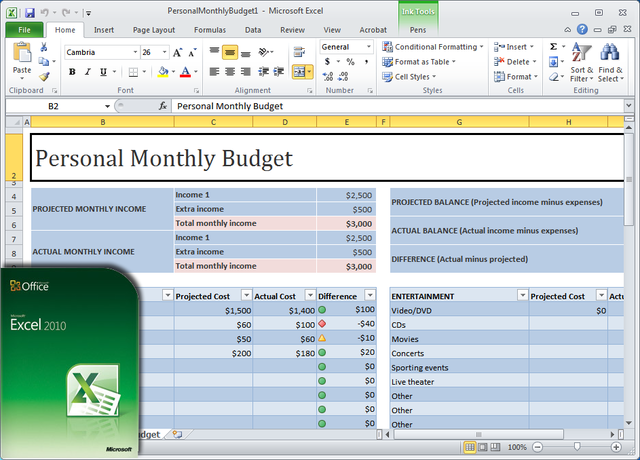This screenshot has height=460, width=640.
Task: Switch to the Page Layout tab
Action: (x=154, y=30)
